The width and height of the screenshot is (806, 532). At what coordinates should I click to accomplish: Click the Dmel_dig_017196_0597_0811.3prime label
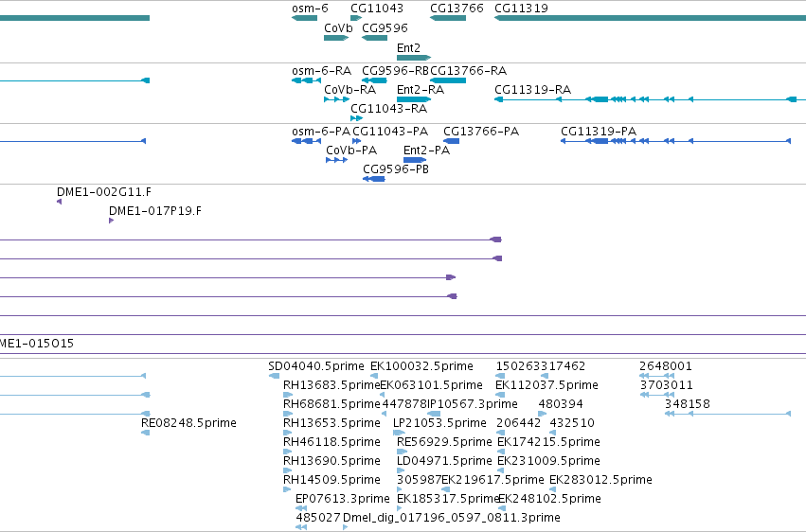coord(452,519)
